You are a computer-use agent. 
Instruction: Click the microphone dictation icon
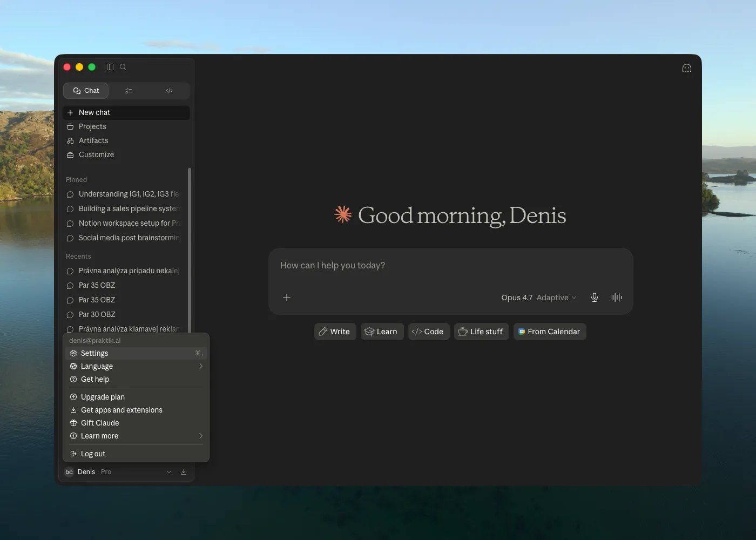(595, 298)
